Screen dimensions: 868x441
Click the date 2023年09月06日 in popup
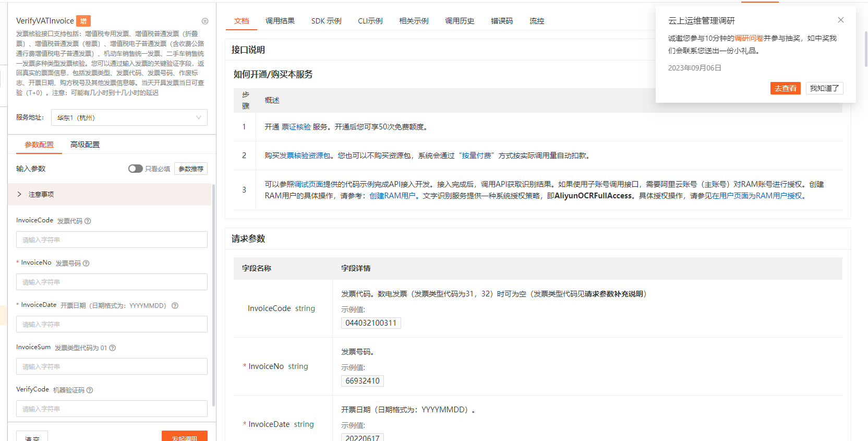tap(695, 68)
